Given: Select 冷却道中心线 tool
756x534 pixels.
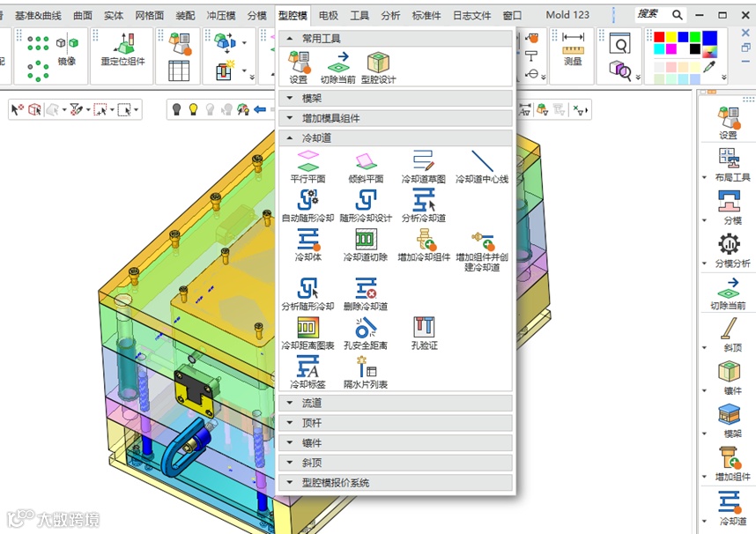Looking at the screenshot, I should coord(482,167).
